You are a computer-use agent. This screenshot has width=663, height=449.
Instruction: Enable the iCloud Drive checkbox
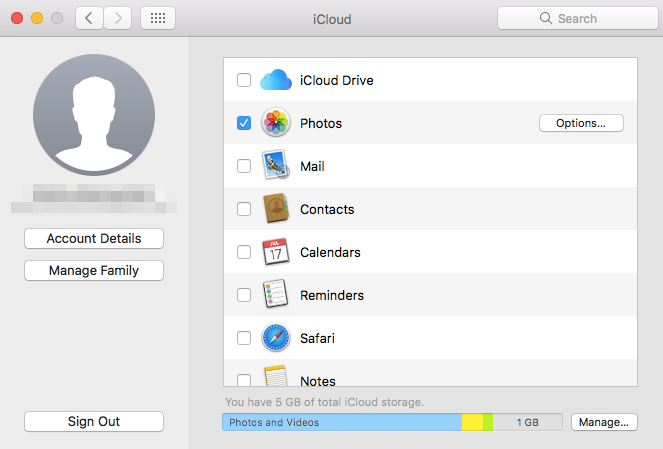[244, 80]
